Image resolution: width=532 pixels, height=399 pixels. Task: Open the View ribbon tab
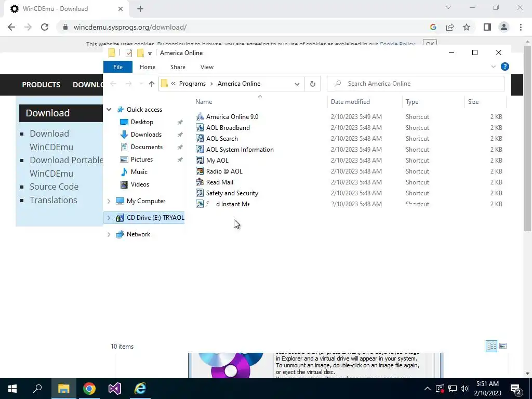coord(207,67)
